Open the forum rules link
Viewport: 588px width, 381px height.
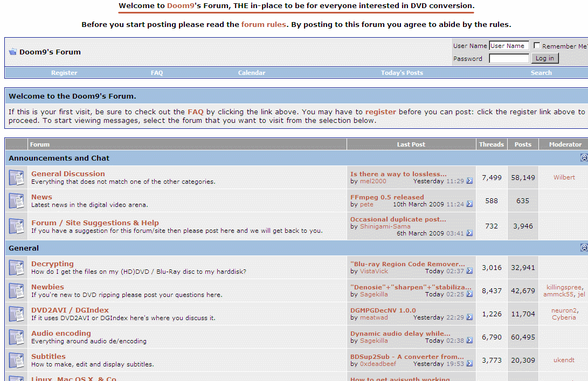click(x=264, y=24)
